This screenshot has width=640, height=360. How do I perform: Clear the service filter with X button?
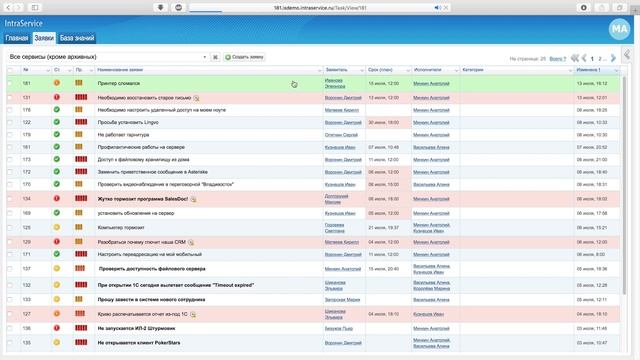215,57
